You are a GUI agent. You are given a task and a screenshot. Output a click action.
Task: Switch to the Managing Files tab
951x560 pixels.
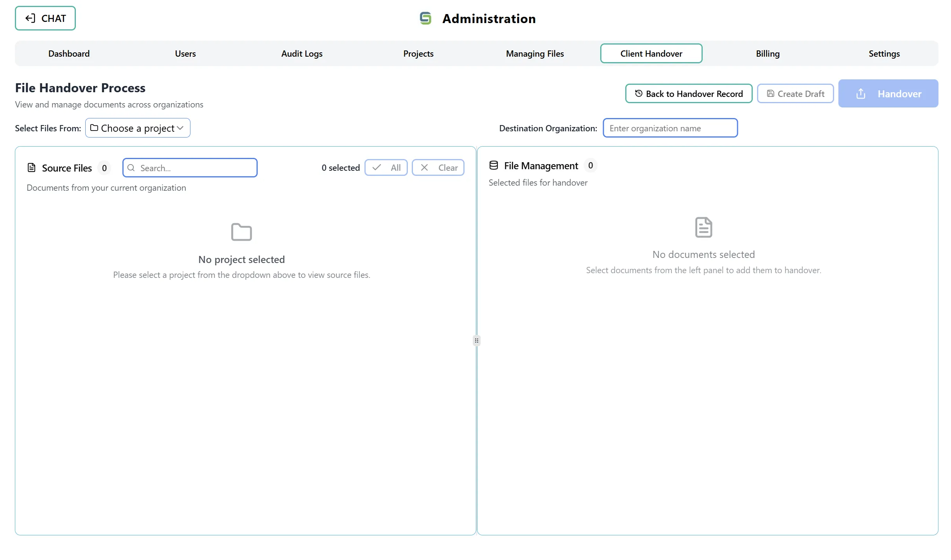pyautogui.click(x=535, y=54)
